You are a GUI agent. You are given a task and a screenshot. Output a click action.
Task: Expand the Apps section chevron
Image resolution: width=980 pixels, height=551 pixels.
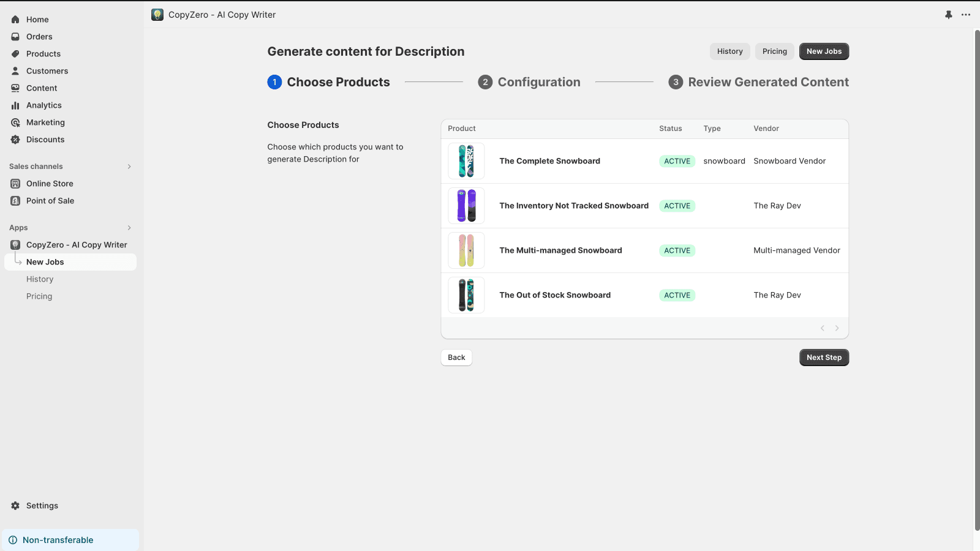[x=129, y=228]
